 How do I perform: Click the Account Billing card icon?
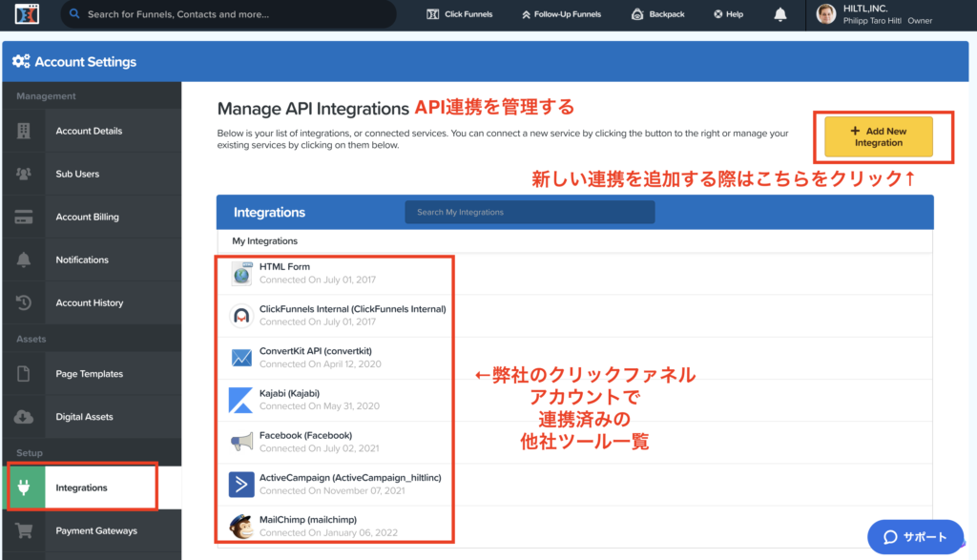24,217
